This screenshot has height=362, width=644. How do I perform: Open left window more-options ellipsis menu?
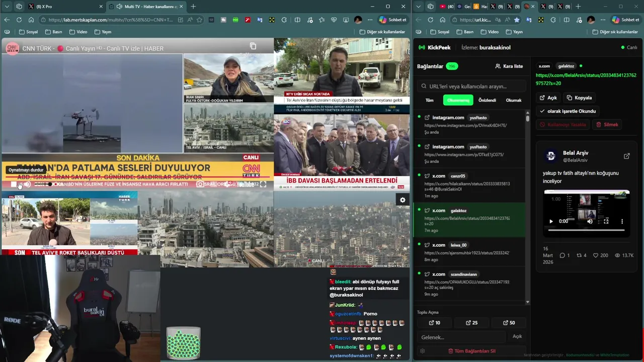[x=370, y=20]
